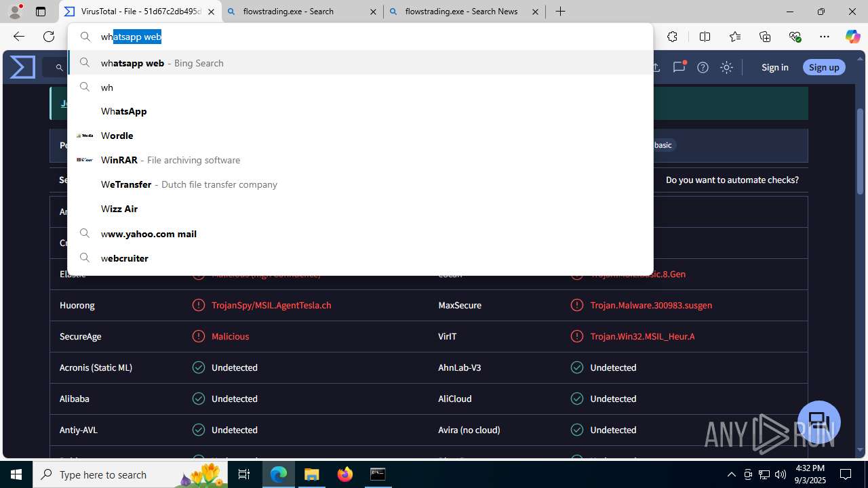Choose WinRAR file archiving software suggestion

click(360, 160)
